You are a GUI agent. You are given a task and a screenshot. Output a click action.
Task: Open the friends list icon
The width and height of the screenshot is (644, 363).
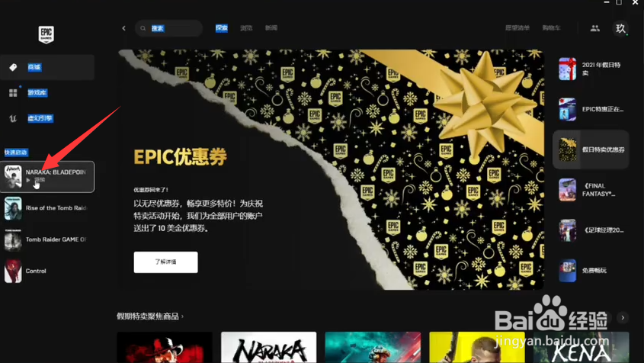tap(594, 28)
